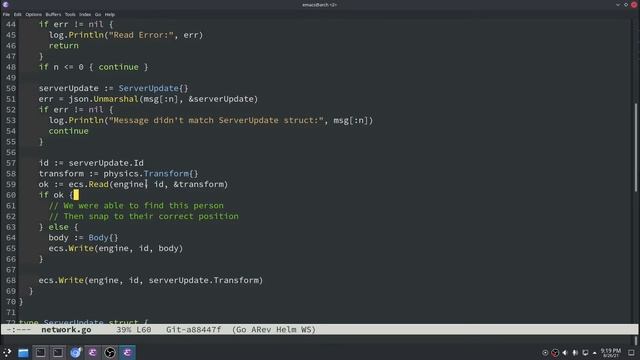Click json.Unmarshal on line 51

[x=103, y=99]
